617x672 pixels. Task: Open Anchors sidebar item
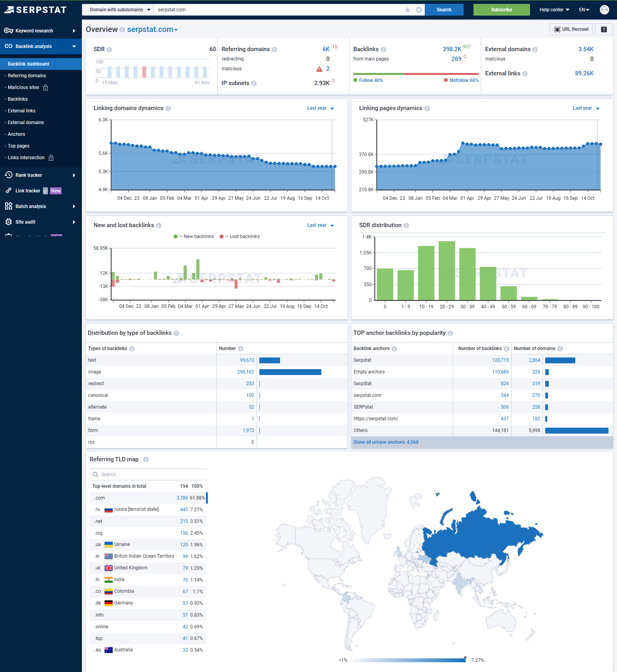pos(16,134)
